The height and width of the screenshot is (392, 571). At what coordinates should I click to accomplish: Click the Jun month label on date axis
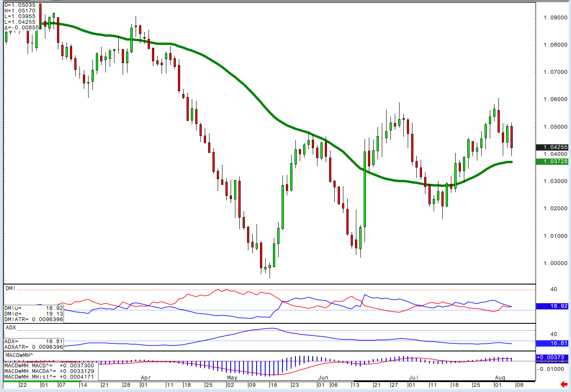[x=323, y=378]
